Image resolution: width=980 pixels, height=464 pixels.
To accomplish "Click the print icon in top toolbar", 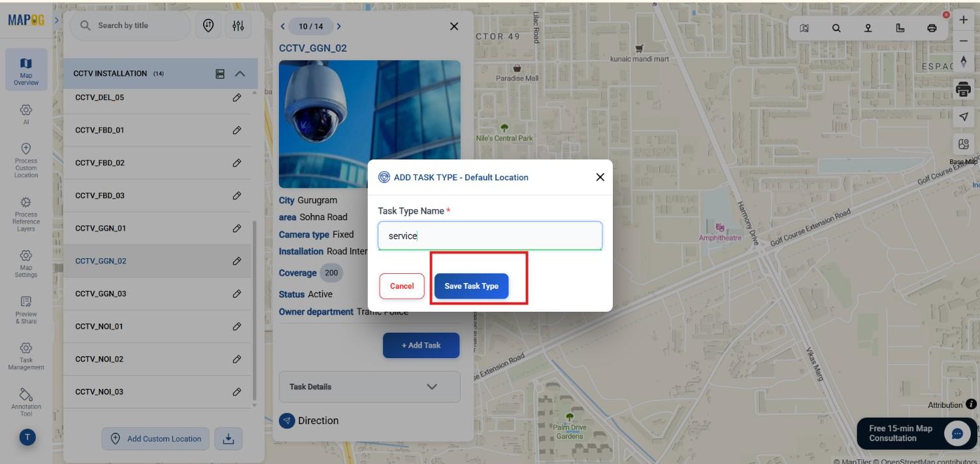I will pyautogui.click(x=932, y=28).
